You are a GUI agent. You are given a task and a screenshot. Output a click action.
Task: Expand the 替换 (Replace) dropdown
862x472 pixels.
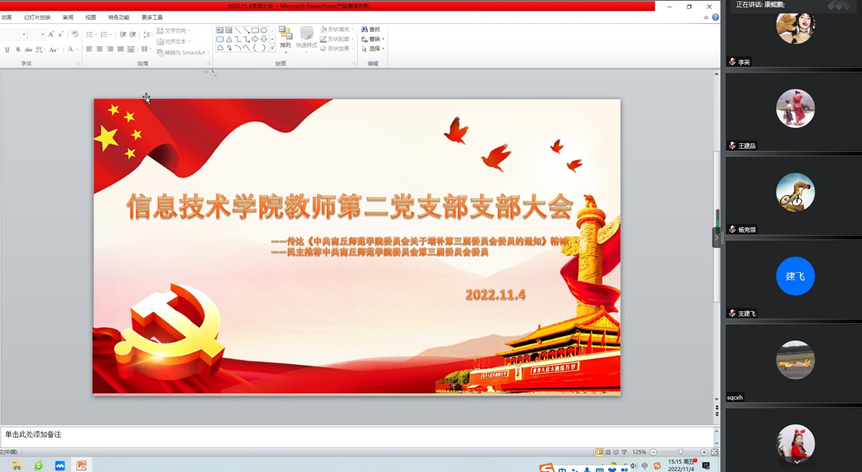[x=375, y=39]
